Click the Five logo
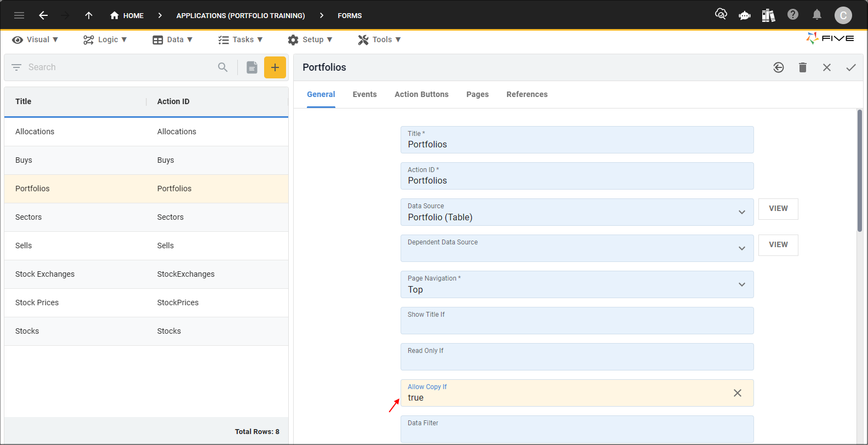Image resolution: width=868 pixels, height=445 pixels. tap(830, 38)
